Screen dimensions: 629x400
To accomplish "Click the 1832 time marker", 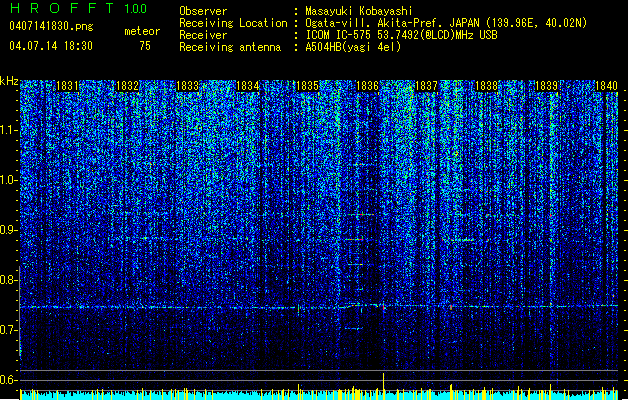I will [x=127, y=86].
